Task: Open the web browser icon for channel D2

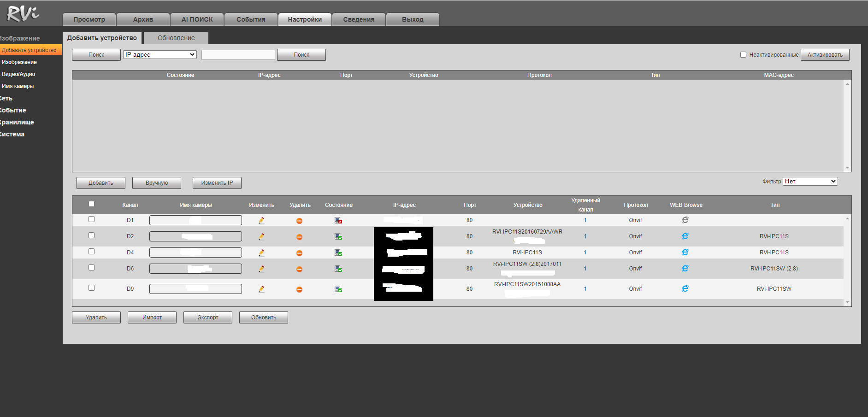Action: pyautogui.click(x=685, y=236)
